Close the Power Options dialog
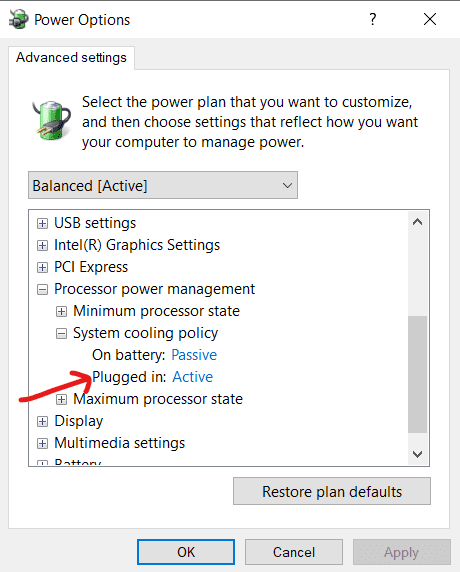460x572 pixels. click(430, 19)
